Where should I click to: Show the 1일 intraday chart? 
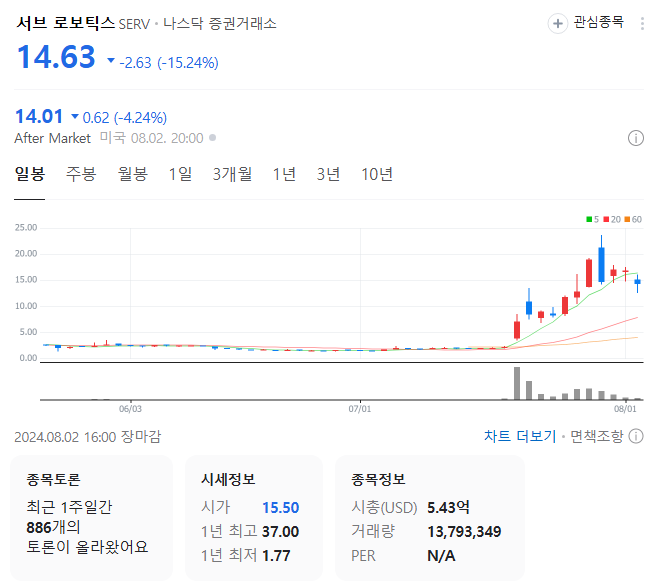tap(180, 175)
